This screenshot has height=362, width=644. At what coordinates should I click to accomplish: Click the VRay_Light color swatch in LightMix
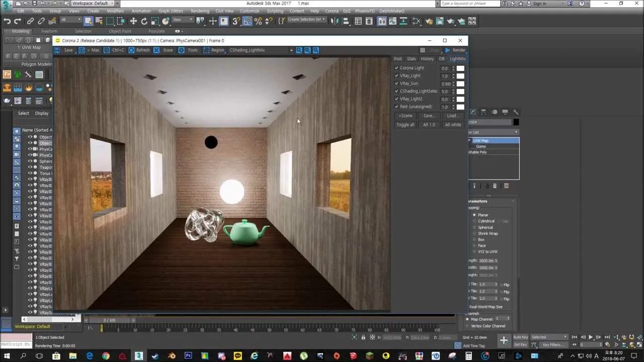pos(460,75)
